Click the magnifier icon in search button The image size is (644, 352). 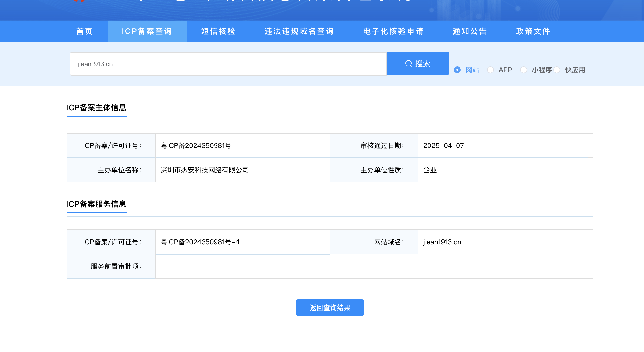tap(409, 64)
